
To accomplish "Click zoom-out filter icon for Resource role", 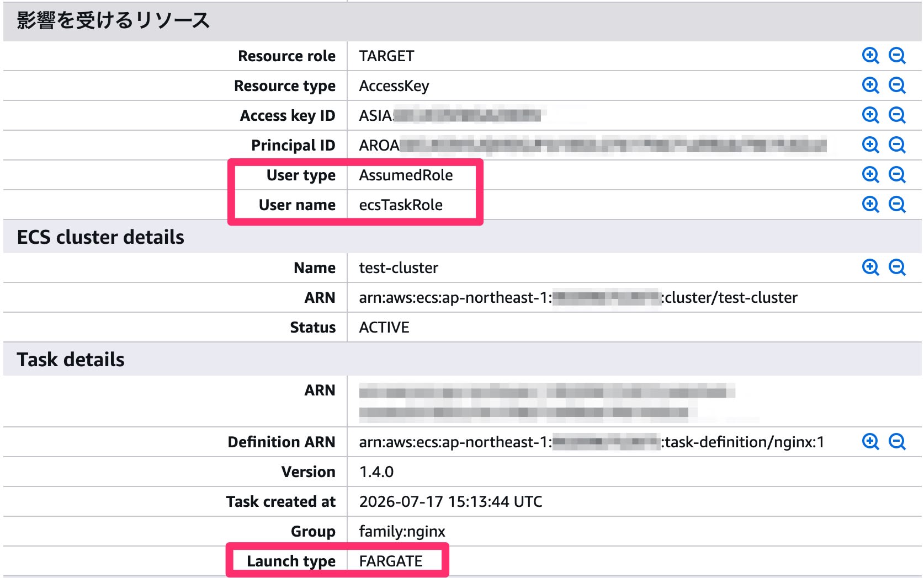I will click(897, 56).
